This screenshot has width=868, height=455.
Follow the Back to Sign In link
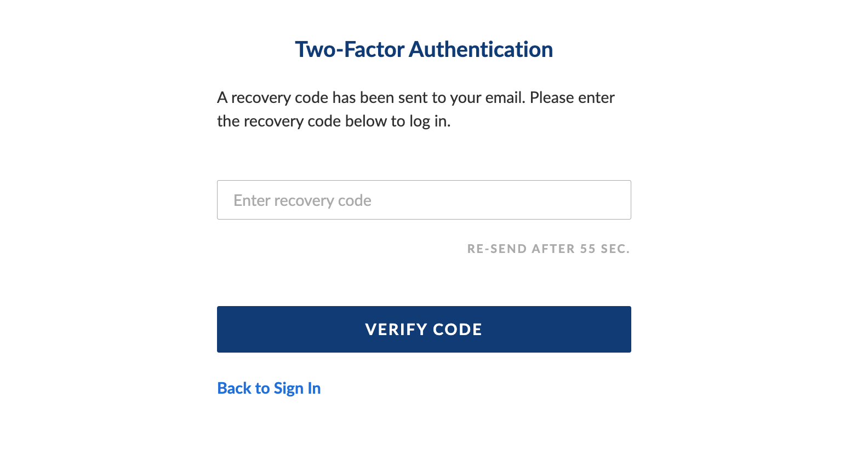[x=269, y=388]
